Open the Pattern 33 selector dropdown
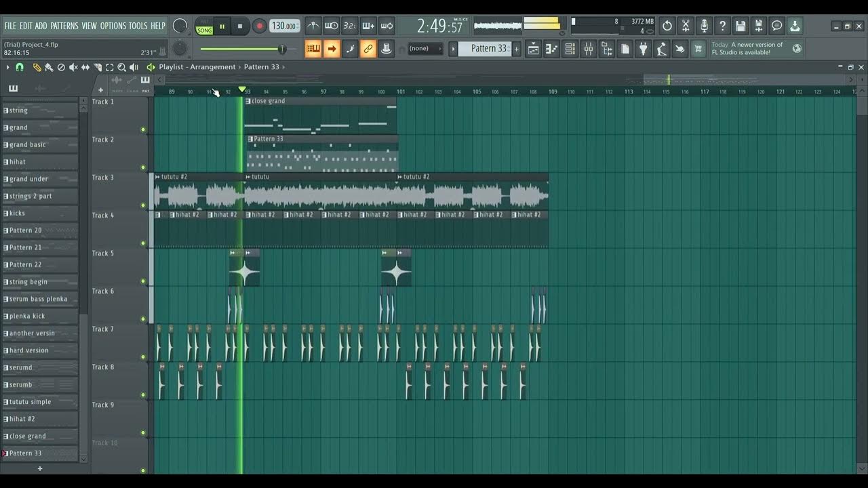 pyautogui.click(x=484, y=49)
